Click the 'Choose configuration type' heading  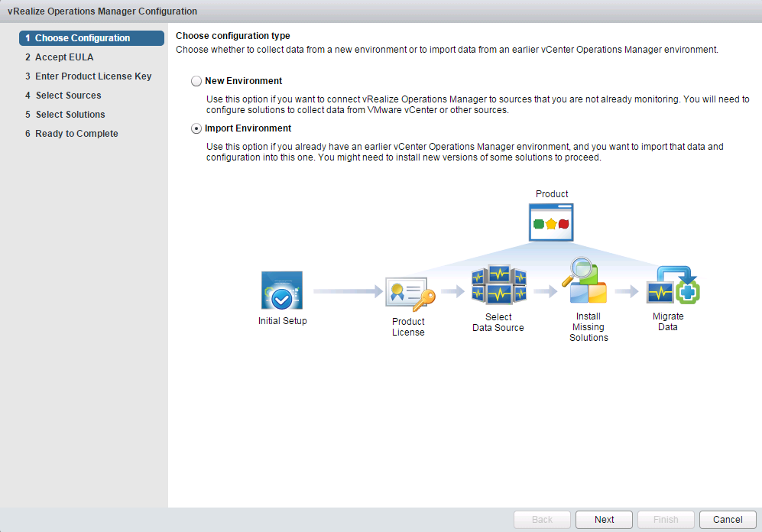click(x=233, y=36)
